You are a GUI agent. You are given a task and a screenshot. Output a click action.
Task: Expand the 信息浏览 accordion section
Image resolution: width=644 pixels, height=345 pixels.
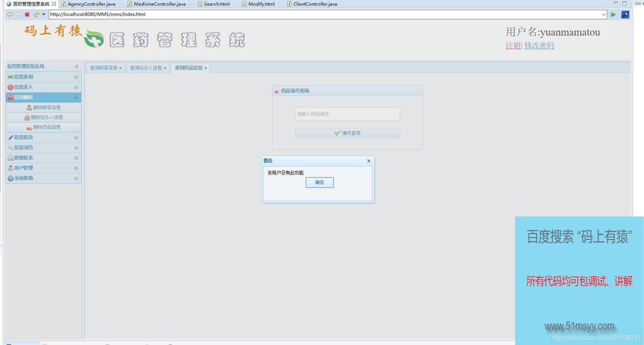pyautogui.click(x=76, y=148)
